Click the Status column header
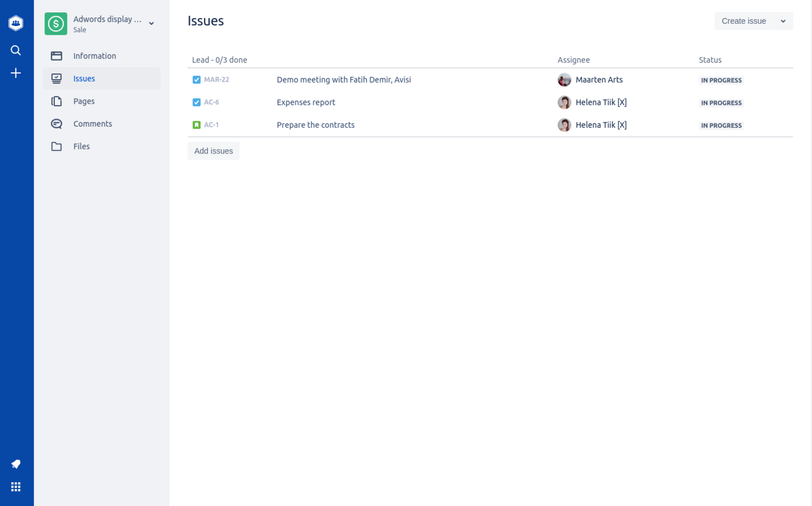The height and width of the screenshot is (506, 812). 710,60
